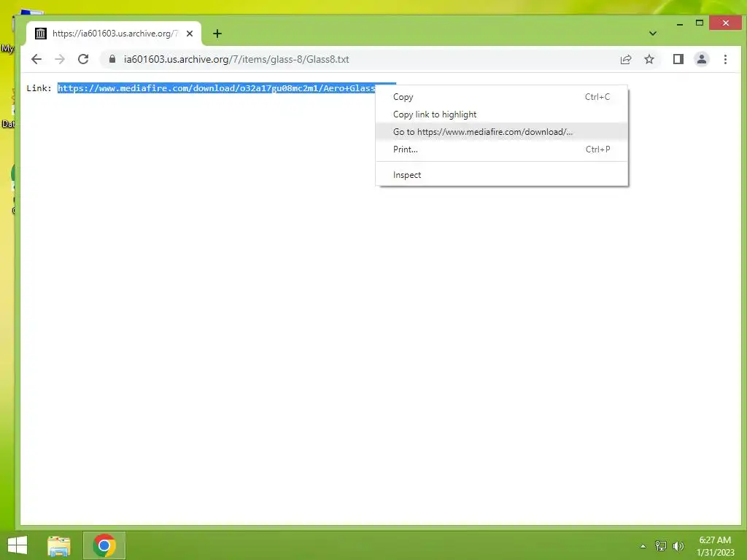
Task: Close the archive.org tab
Action: 190,34
